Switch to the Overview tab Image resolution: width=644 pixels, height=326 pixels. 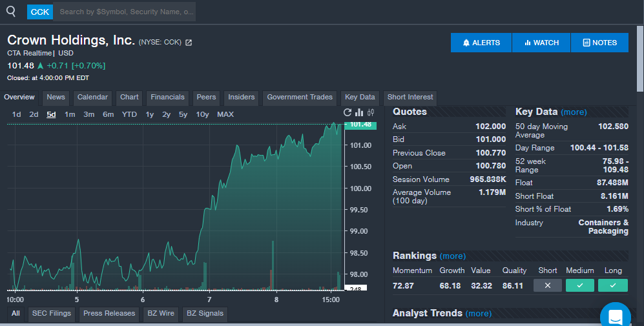pyautogui.click(x=19, y=97)
